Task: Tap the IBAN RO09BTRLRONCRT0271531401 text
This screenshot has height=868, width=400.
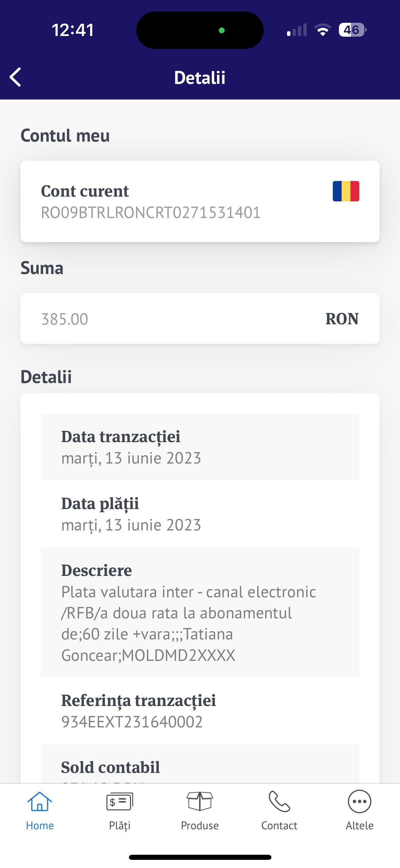Action: [x=151, y=213]
